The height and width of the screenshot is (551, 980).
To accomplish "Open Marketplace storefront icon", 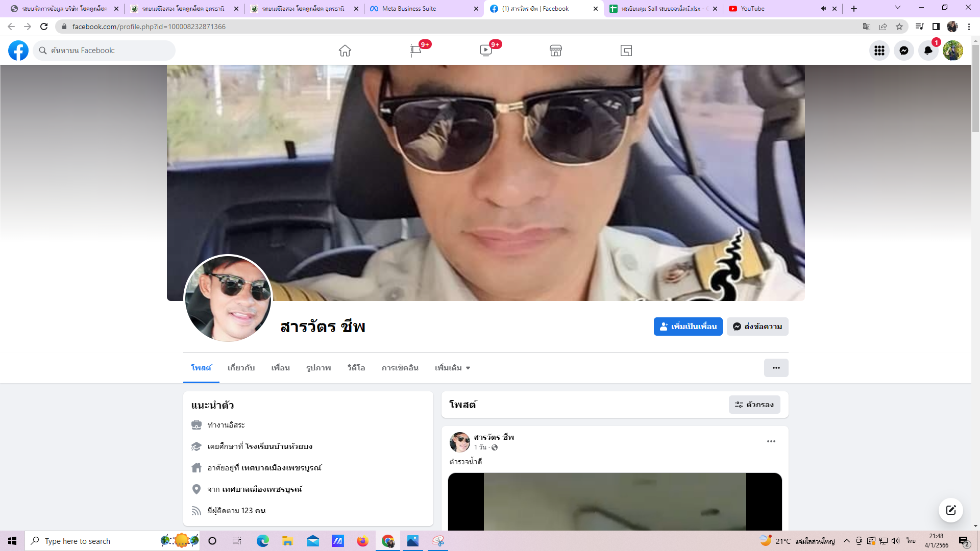I will [556, 51].
